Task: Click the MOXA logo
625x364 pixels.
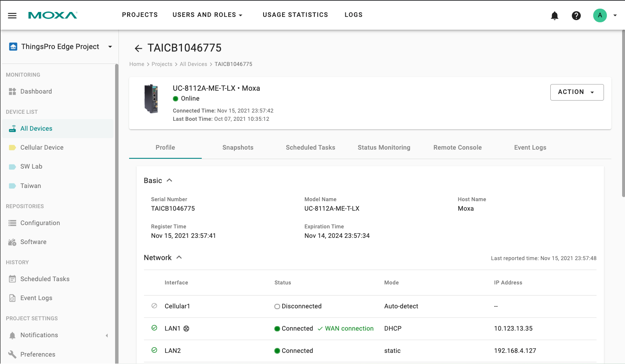Action: click(x=53, y=15)
